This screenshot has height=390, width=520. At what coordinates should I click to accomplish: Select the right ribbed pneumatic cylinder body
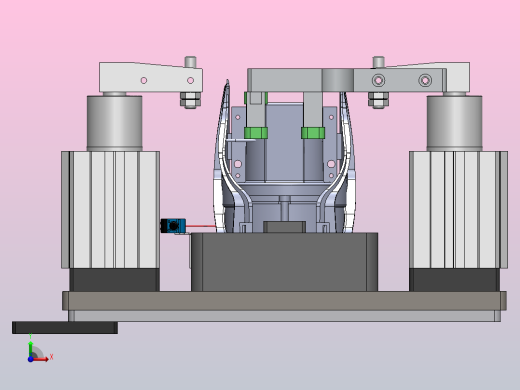coord(458,210)
